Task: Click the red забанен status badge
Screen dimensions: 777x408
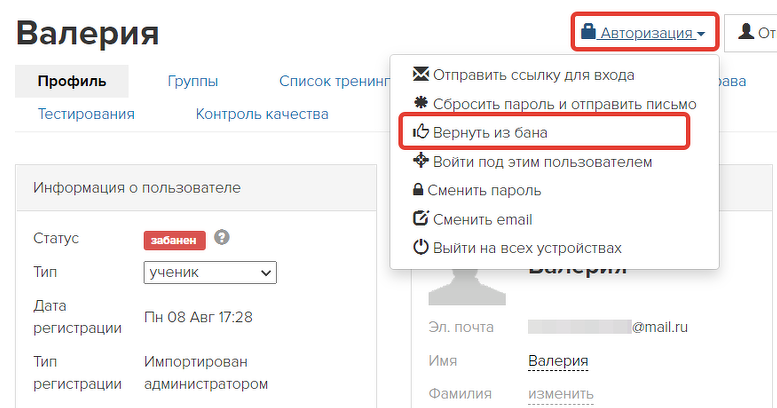Action: click(174, 240)
